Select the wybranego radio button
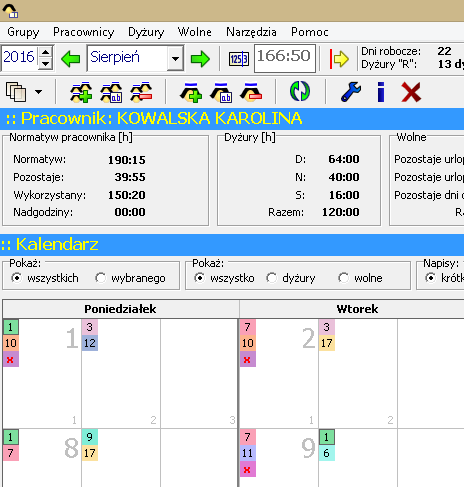The width and height of the screenshot is (464, 487). pyautogui.click(x=100, y=278)
